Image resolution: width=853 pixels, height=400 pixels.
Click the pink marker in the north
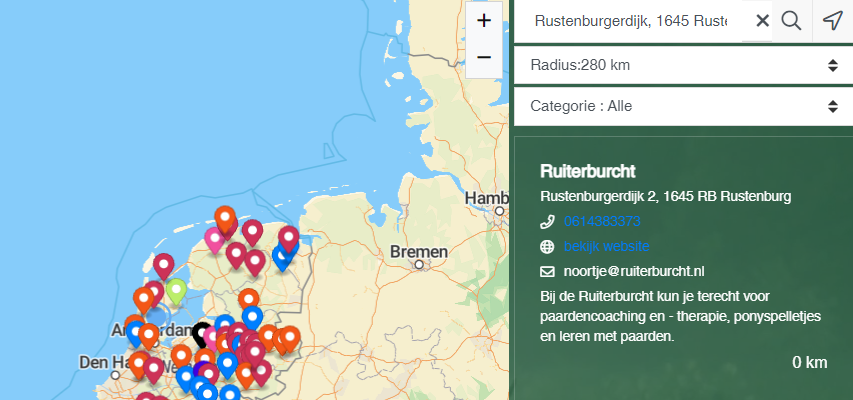tap(214, 238)
